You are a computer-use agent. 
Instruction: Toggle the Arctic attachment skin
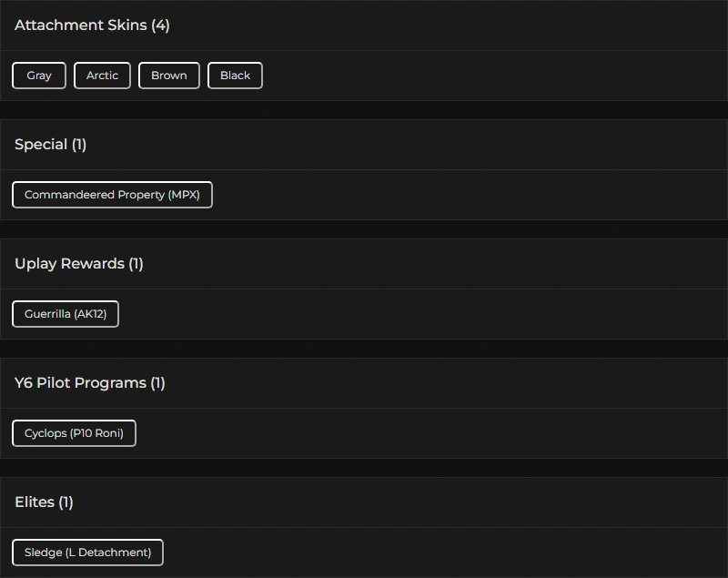[102, 76]
